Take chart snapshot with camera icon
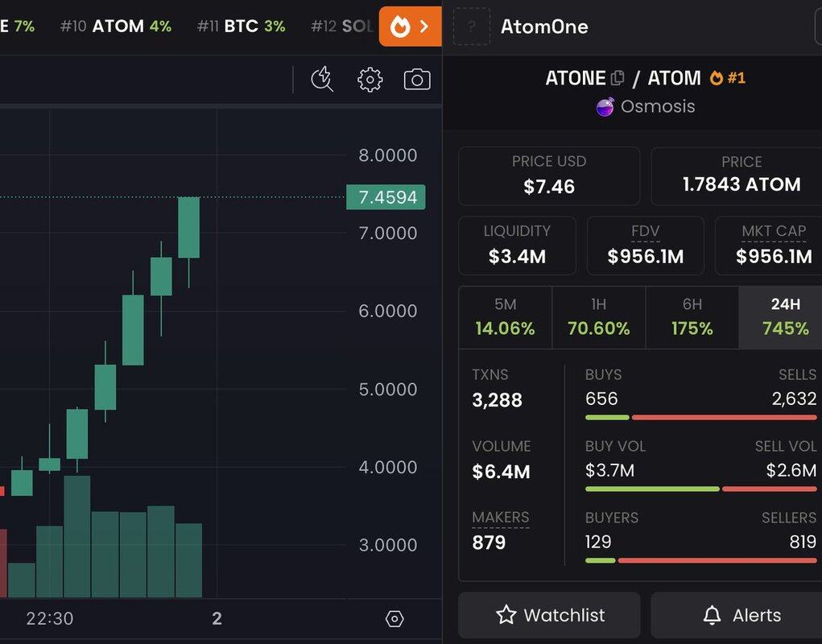This screenshot has width=822, height=644. point(416,79)
